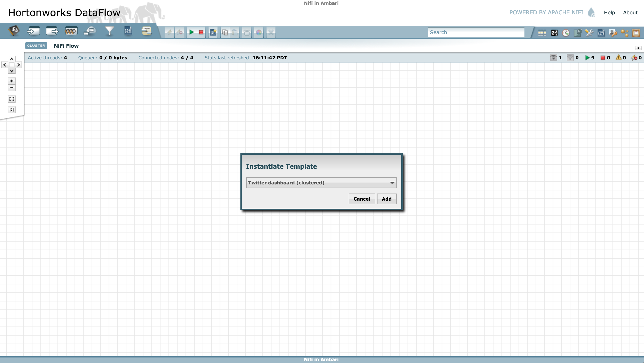Click in the Search input field
The width and height of the screenshot is (644, 363).
pyautogui.click(x=476, y=33)
